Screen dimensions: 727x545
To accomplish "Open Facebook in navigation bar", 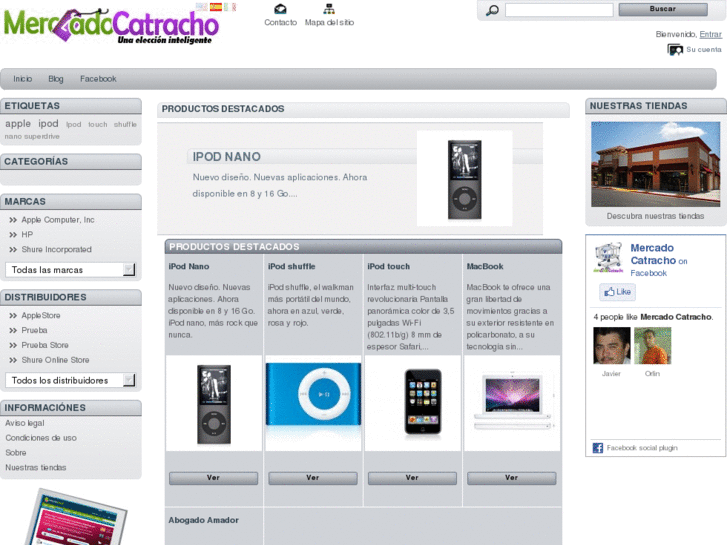I will pos(98,79).
